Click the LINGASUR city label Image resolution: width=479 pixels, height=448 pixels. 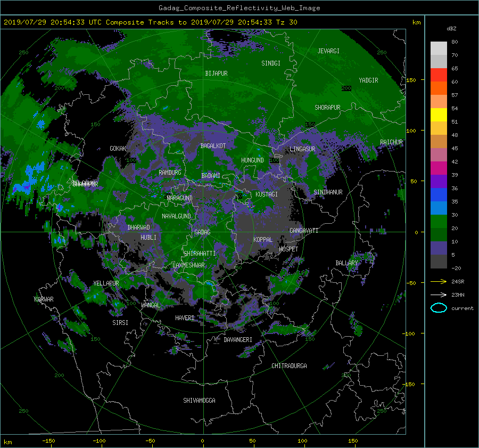point(302,149)
